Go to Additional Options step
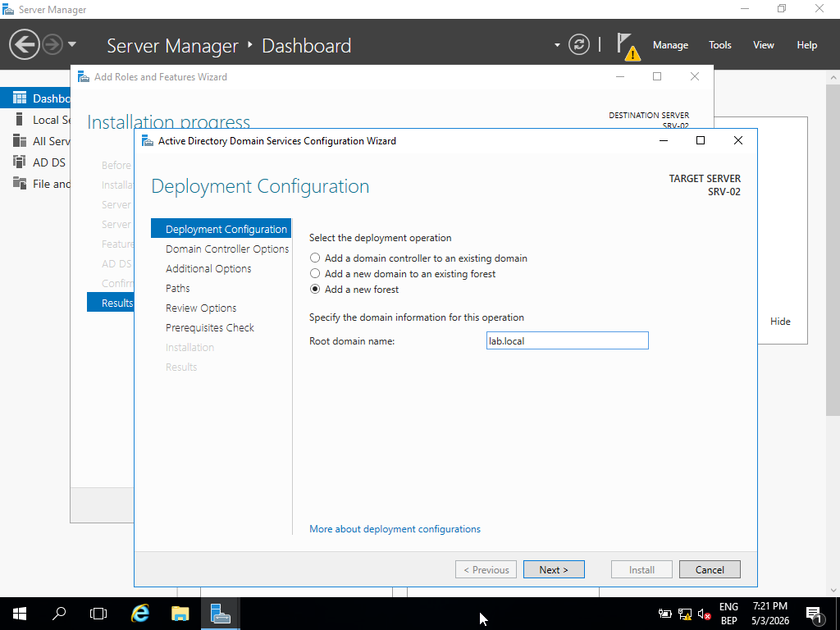 click(x=208, y=268)
